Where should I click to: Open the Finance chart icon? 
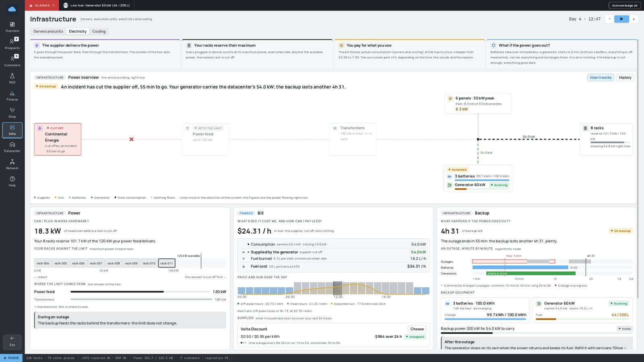click(x=12, y=96)
